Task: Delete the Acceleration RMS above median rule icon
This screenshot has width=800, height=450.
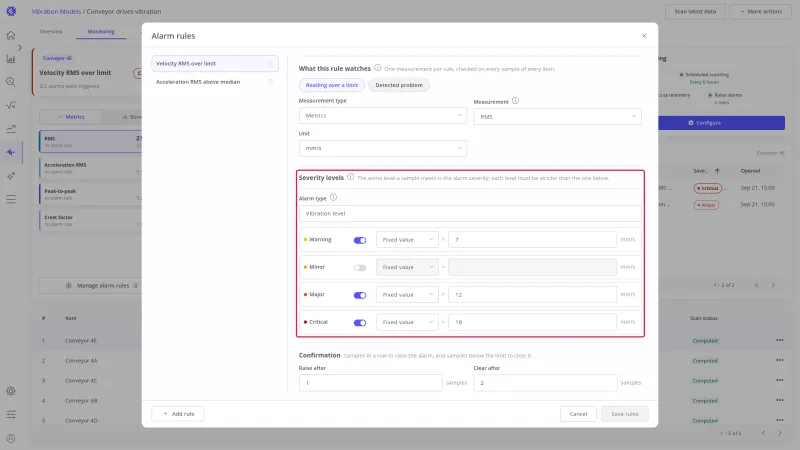Action: pyautogui.click(x=270, y=82)
